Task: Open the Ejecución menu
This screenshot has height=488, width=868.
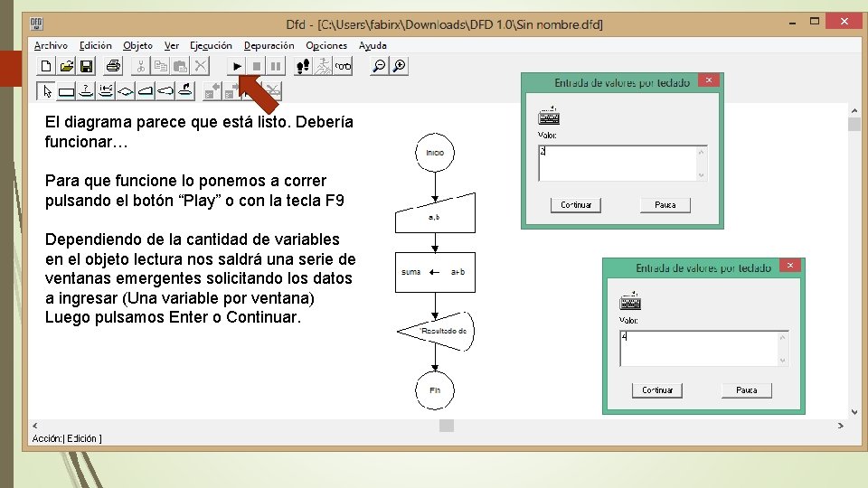Action: (211, 45)
